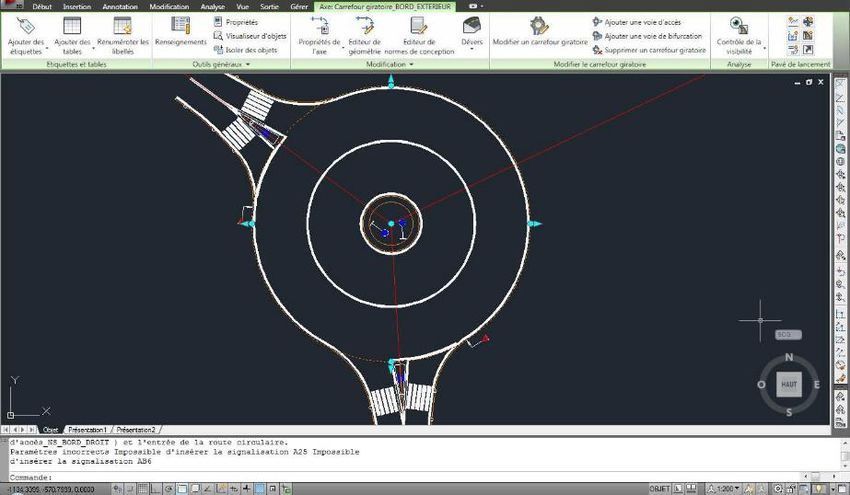Expand the Dévers dropdown
Image resolution: width=850 pixels, height=495 pixels.
[x=471, y=48]
